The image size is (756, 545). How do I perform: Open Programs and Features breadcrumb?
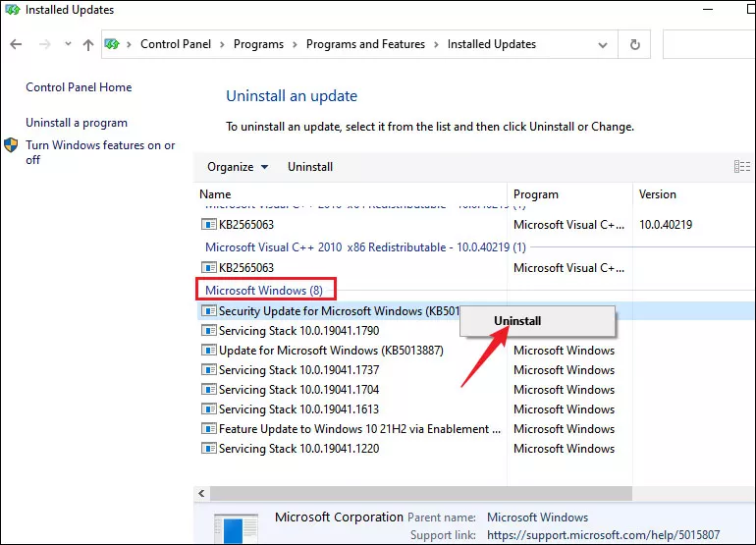coord(365,44)
